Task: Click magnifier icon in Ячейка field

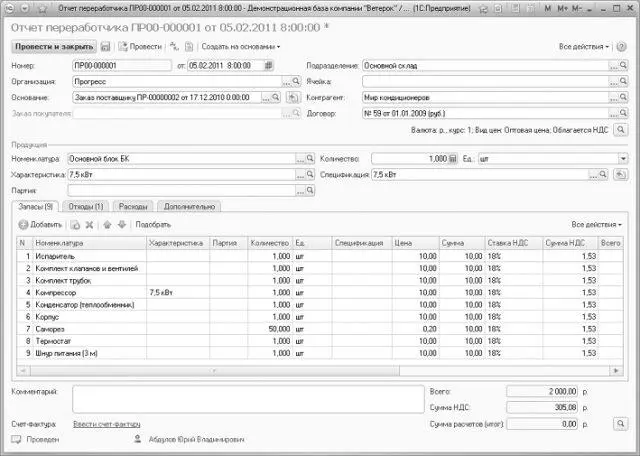Action: tap(623, 81)
